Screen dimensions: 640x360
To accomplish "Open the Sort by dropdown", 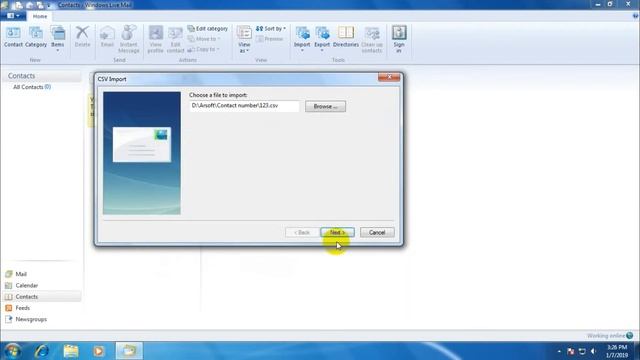I will (271, 29).
